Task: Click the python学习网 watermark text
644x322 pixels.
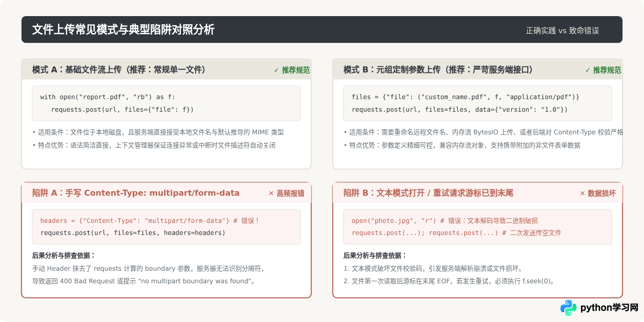Action: [x=609, y=307]
